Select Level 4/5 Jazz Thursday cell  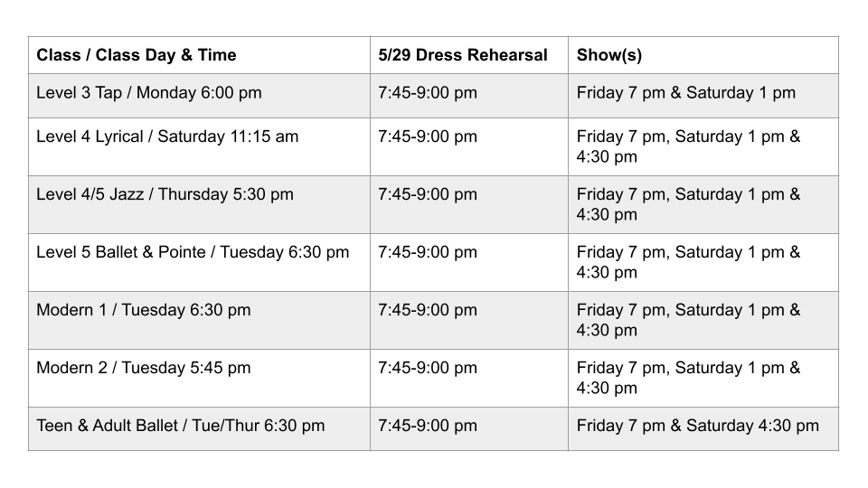point(199,205)
